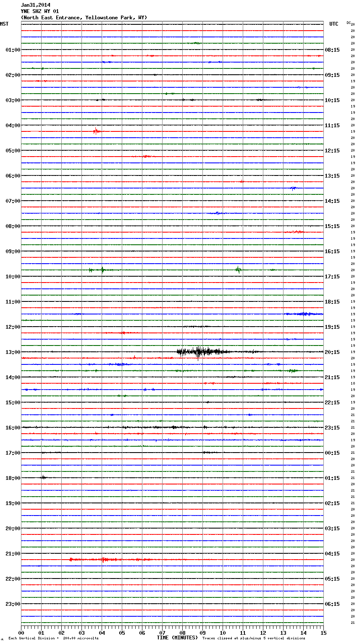357x644 pixels.
Task: Click the station code YNE SHZ WY 01
Action: (40, 11)
